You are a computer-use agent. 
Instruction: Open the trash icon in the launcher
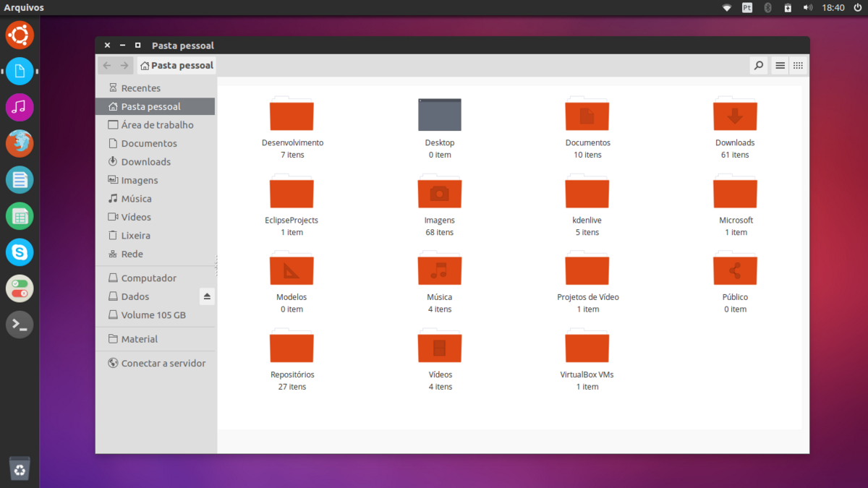(20, 469)
